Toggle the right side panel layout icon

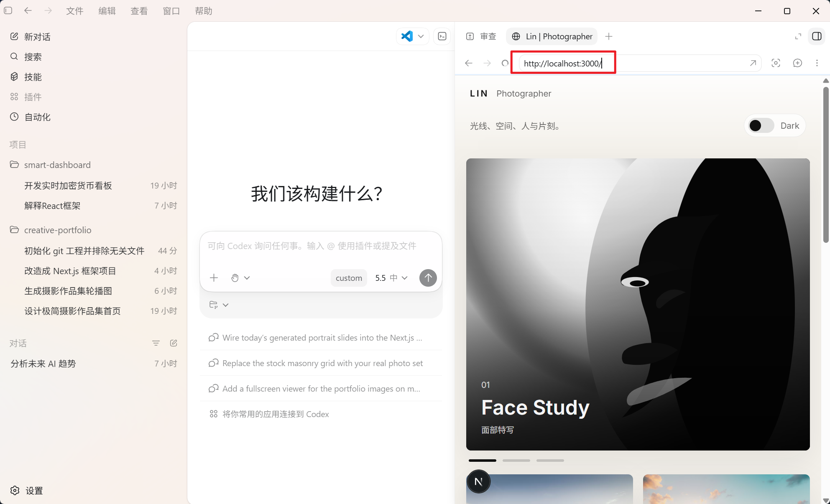pos(817,36)
